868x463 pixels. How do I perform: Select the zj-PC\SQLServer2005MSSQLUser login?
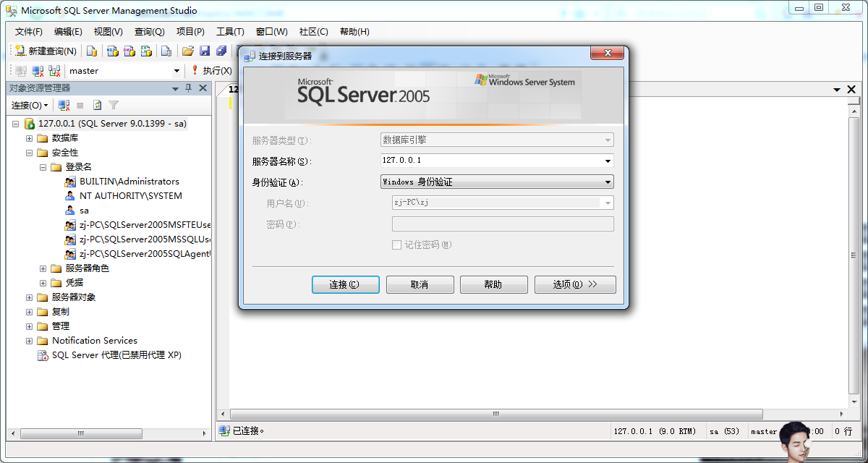click(x=145, y=239)
